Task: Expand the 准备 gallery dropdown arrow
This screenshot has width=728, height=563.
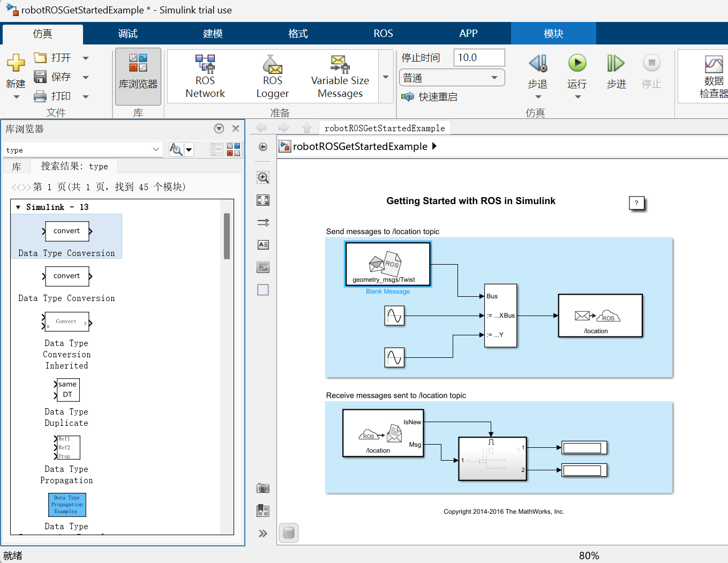Action: point(386,77)
